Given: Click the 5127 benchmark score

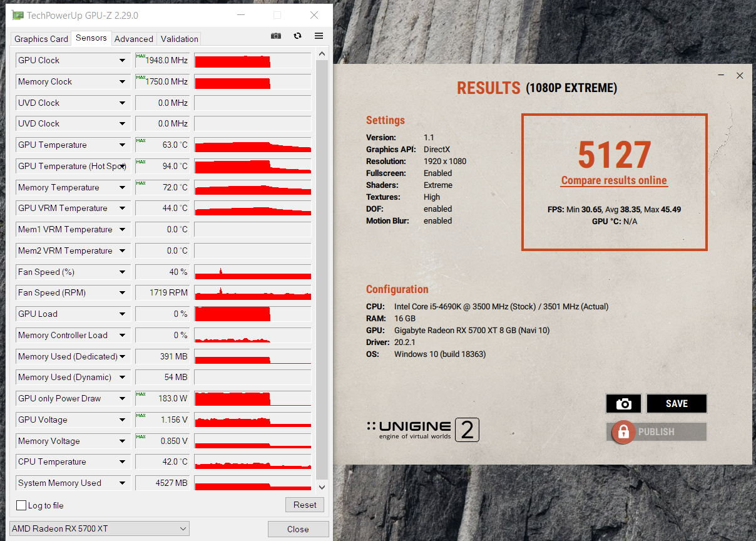Looking at the screenshot, I should pyautogui.click(x=615, y=155).
